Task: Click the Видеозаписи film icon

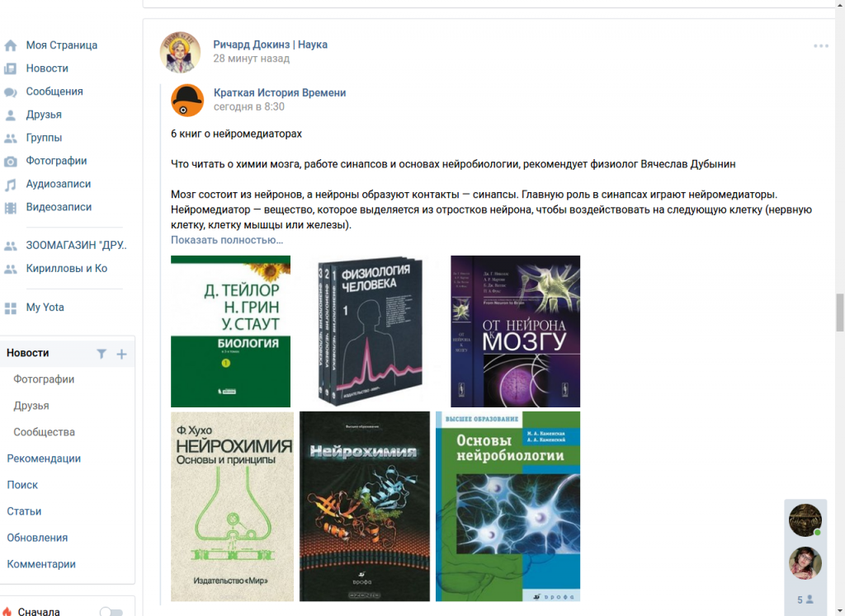Action: pos(10,208)
